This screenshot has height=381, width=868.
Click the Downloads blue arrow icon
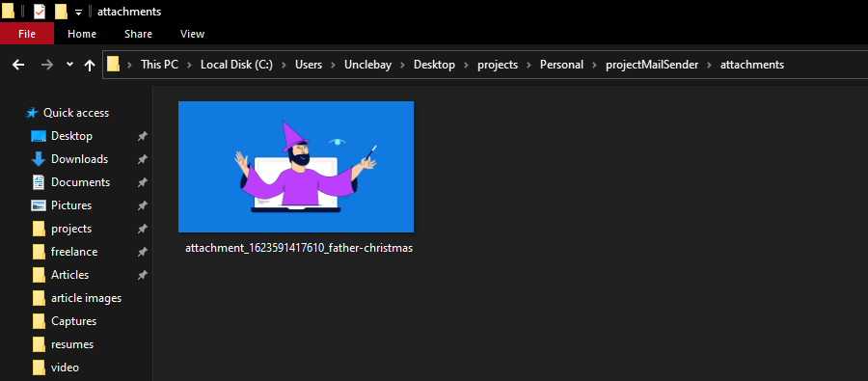click(x=39, y=159)
